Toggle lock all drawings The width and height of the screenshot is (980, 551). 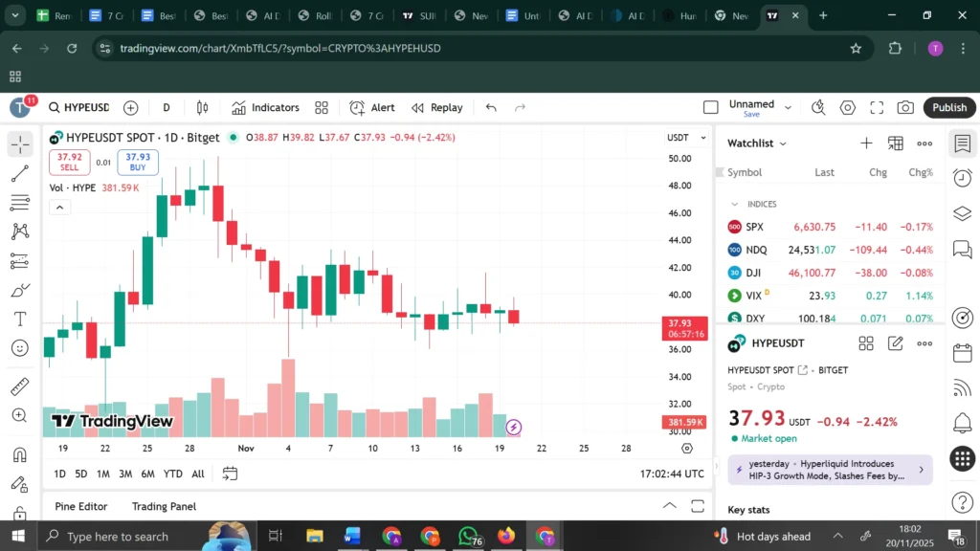[20, 513]
